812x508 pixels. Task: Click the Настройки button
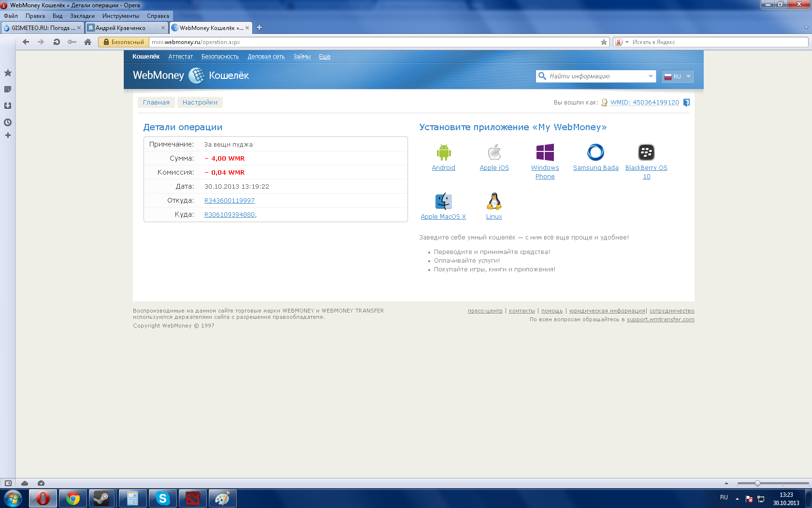pos(200,103)
